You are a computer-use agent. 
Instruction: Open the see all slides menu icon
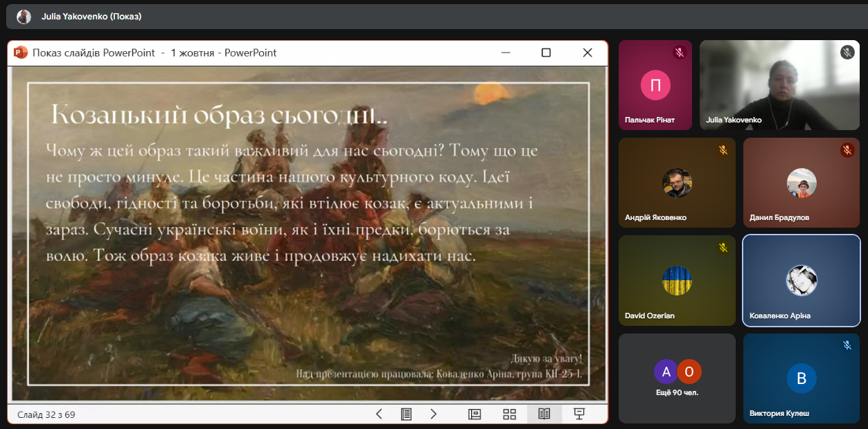[407, 414]
